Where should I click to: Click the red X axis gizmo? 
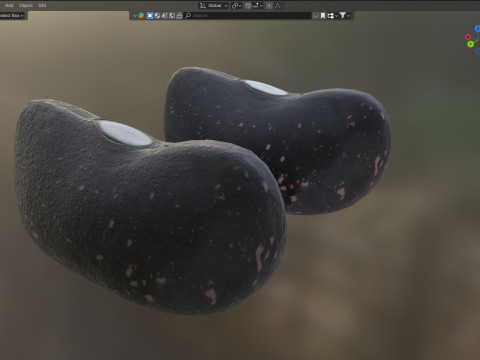coord(468,37)
